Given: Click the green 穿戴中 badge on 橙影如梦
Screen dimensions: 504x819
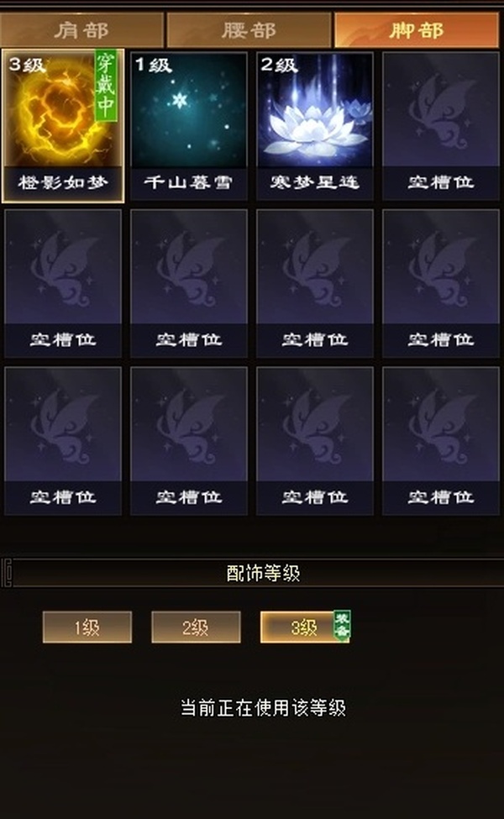Looking at the screenshot, I should (x=106, y=85).
